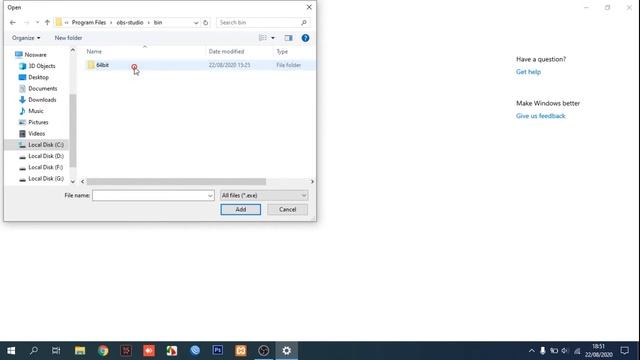Open Photoshop from the taskbar
640x360 pixels.
(218, 351)
